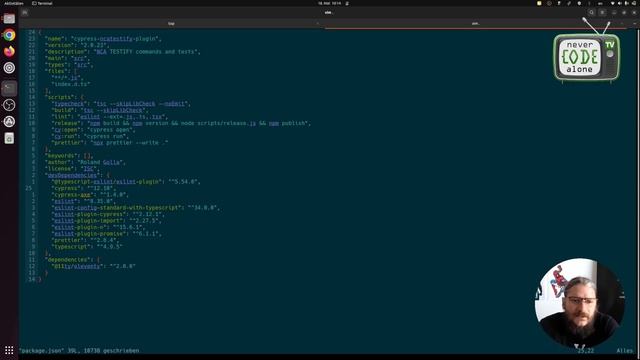Click the eslint-config-standard-with-typescript line
The image size is (640, 360).
point(136,208)
